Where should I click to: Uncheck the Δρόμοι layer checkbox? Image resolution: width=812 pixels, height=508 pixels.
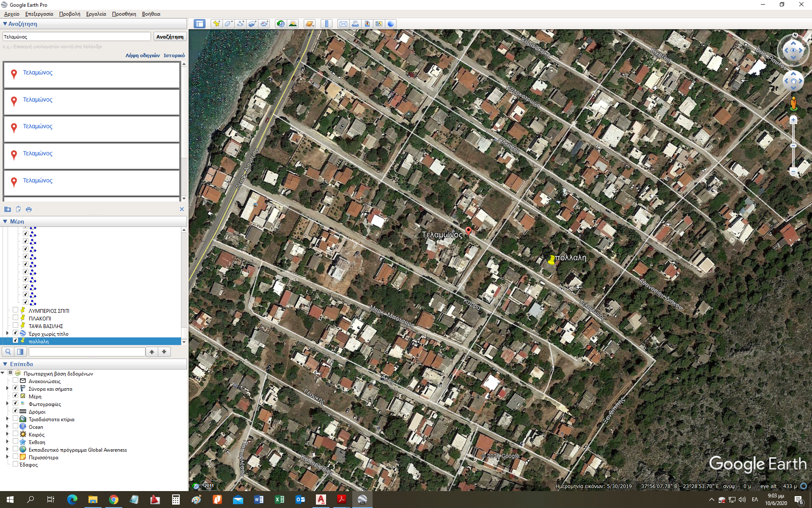pos(16,411)
